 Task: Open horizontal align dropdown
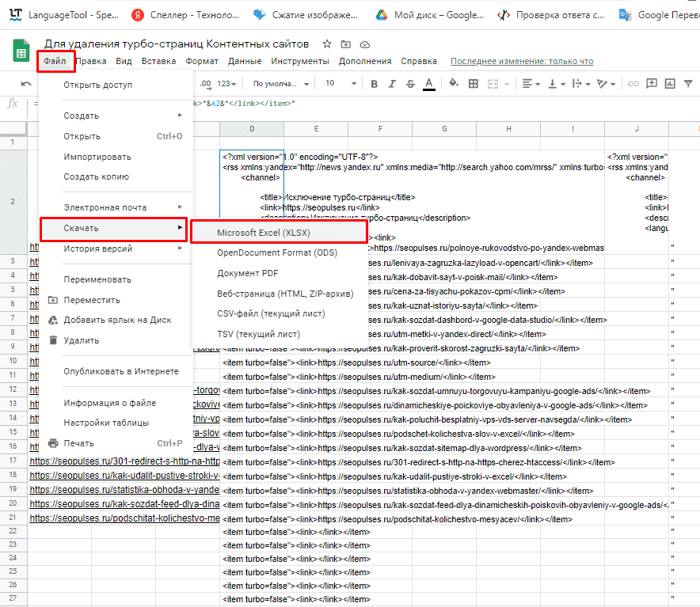click(x=531, y=83)
